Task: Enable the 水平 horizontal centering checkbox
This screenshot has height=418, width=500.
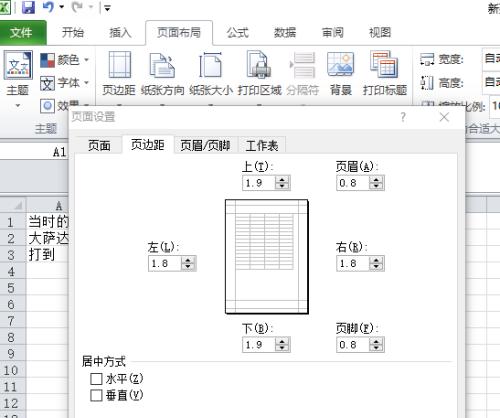Action: (x=96, y=379)
